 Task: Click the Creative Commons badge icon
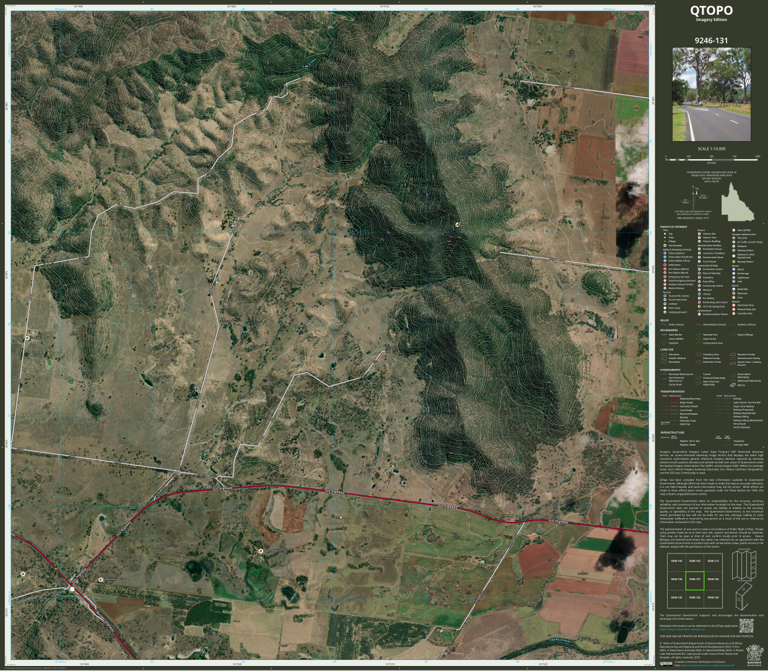click(666, 664)
